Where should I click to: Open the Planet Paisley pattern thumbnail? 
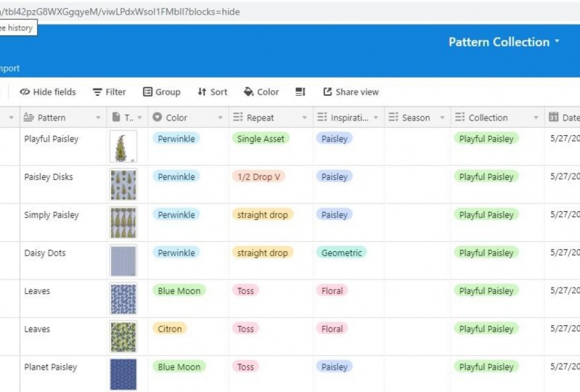[x=123, y=374]
